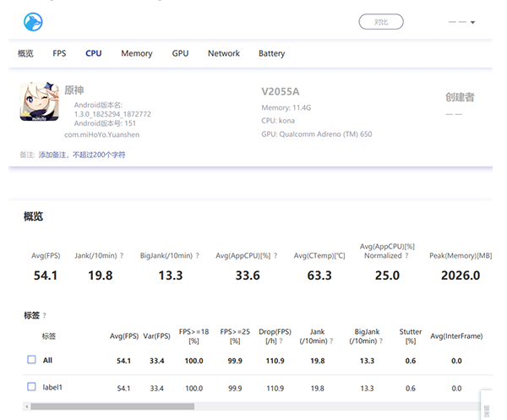Click the question mark beside 标签 heading
Screen dimensions: 507x420
[x=45, y=315]
